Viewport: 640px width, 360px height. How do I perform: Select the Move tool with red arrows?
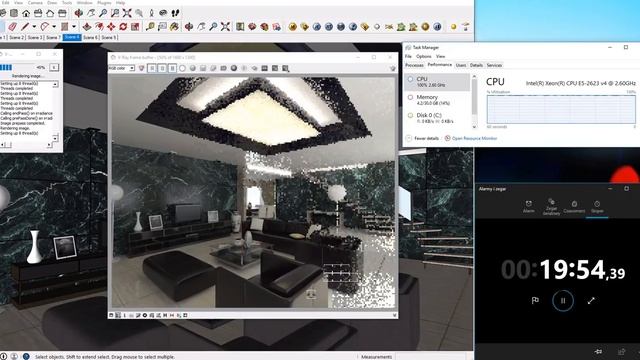pyautogui.click(x=111, y=27)
